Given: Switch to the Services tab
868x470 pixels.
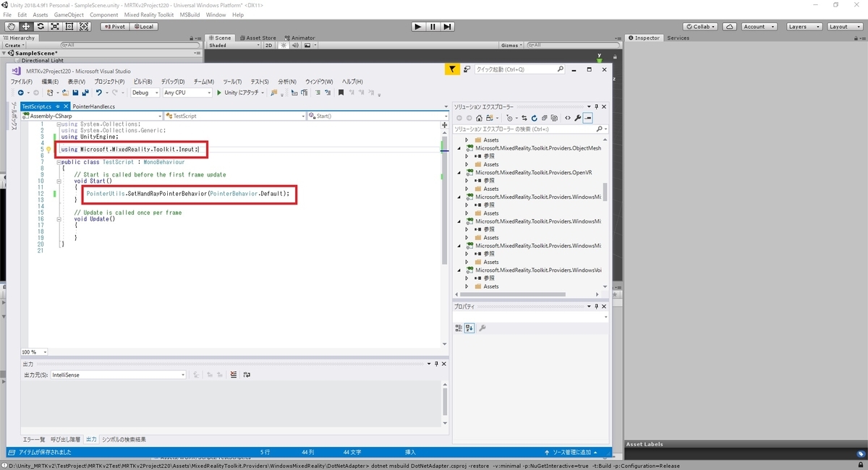Looking at the screenshot, I should coord(678,38).
